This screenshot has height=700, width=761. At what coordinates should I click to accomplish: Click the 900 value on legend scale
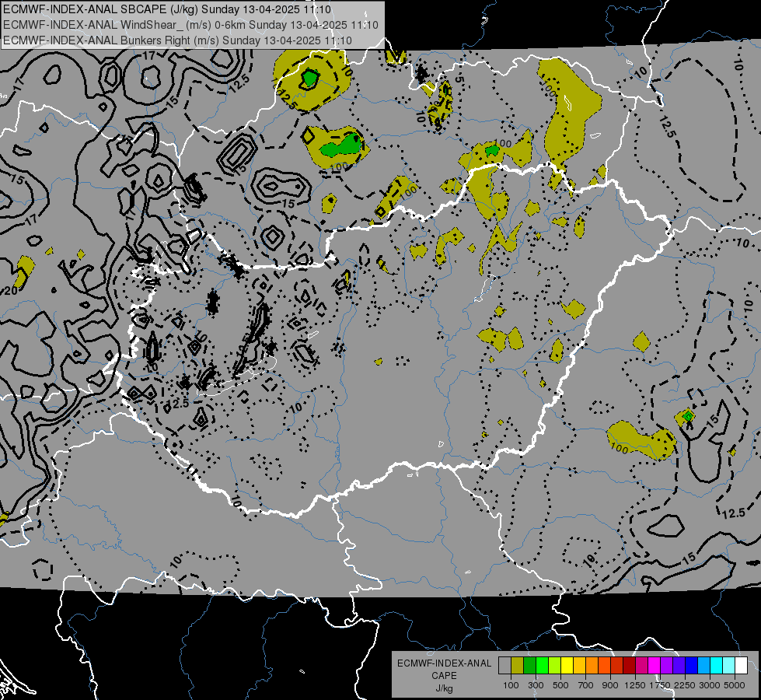(610, 685)
